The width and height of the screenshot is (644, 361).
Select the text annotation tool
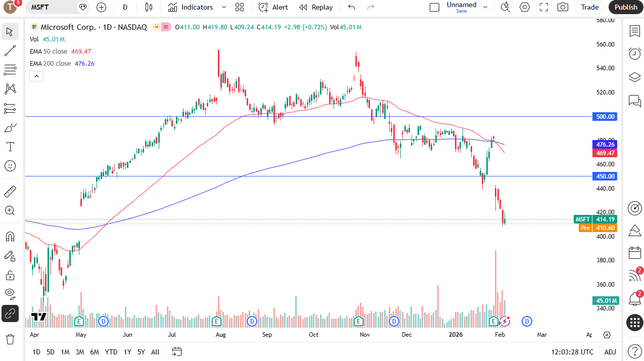[x=10, y=147]
